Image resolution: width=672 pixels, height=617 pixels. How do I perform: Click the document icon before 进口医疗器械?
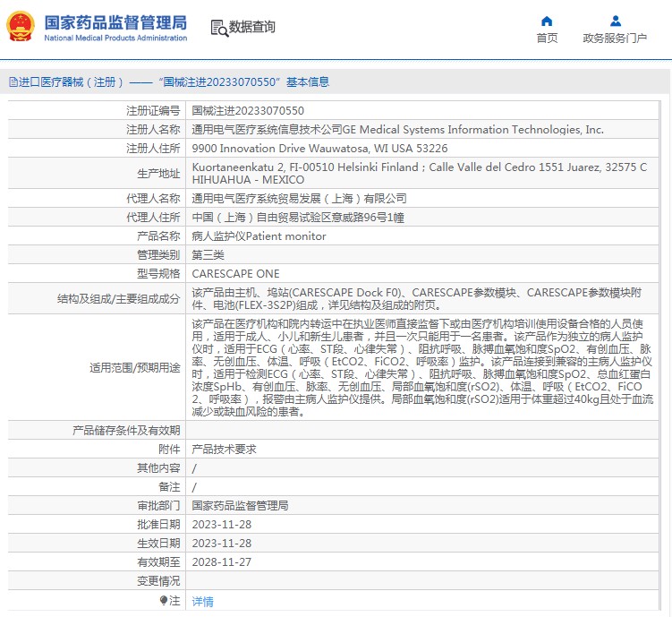[x=13, y=82]
